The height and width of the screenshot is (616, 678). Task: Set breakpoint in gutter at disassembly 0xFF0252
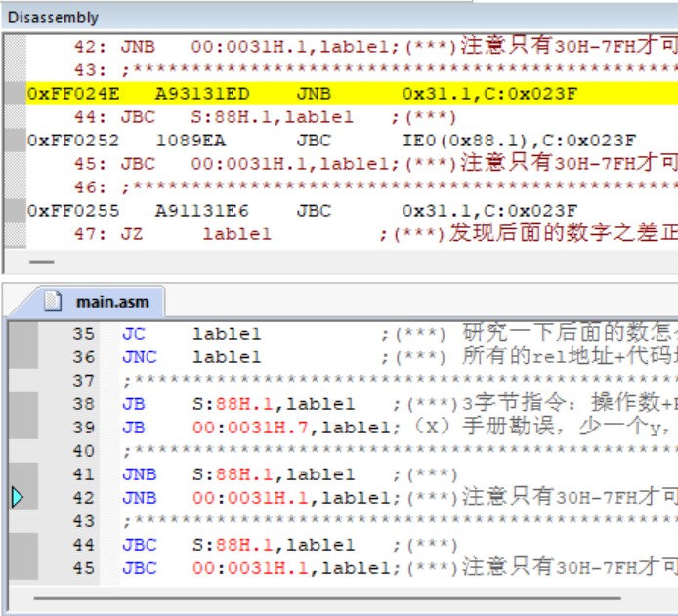pos(16,141)
